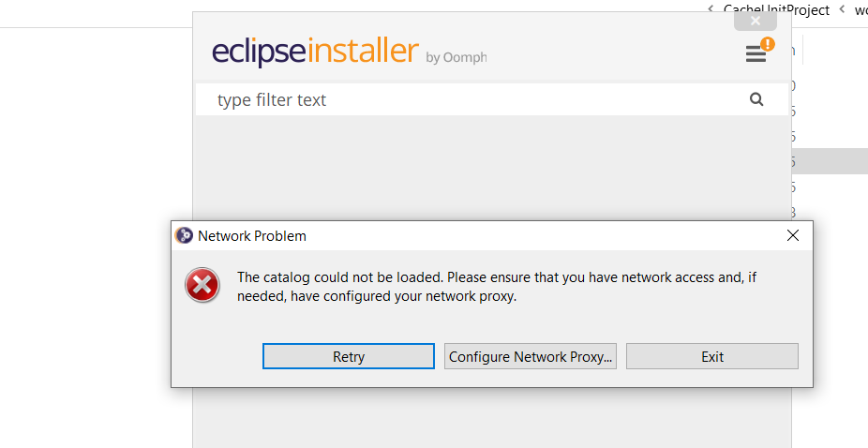Expand the chevron before CacheUnitProject
Viewport: 868px width, 448px height.
(x=711, y=8)
